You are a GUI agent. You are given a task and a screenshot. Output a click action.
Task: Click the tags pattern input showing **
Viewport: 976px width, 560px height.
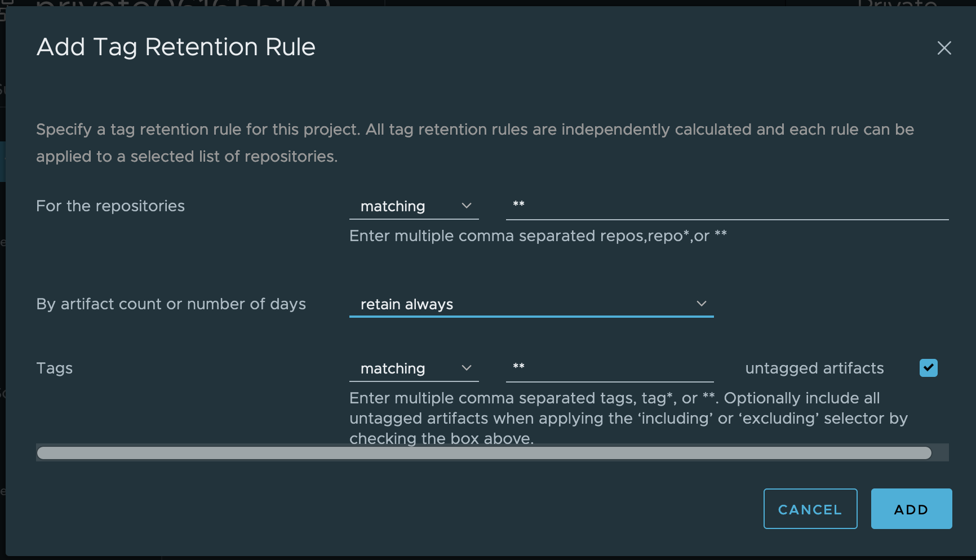(609, 368)
